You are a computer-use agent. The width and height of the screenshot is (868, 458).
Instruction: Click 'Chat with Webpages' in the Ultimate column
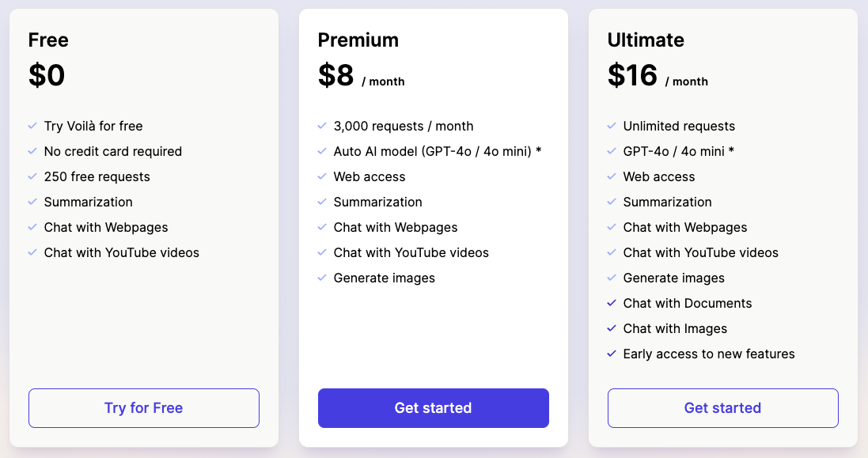[684, 227]
